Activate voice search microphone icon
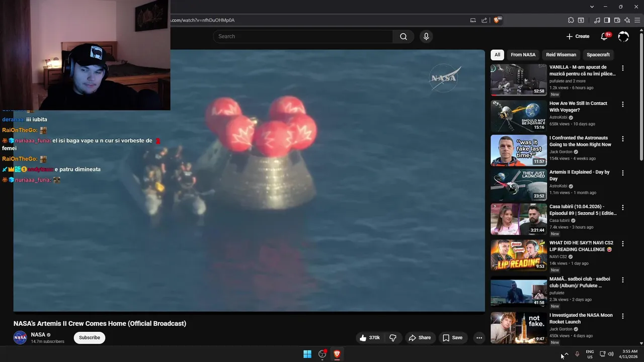 (x=426, y=36)
